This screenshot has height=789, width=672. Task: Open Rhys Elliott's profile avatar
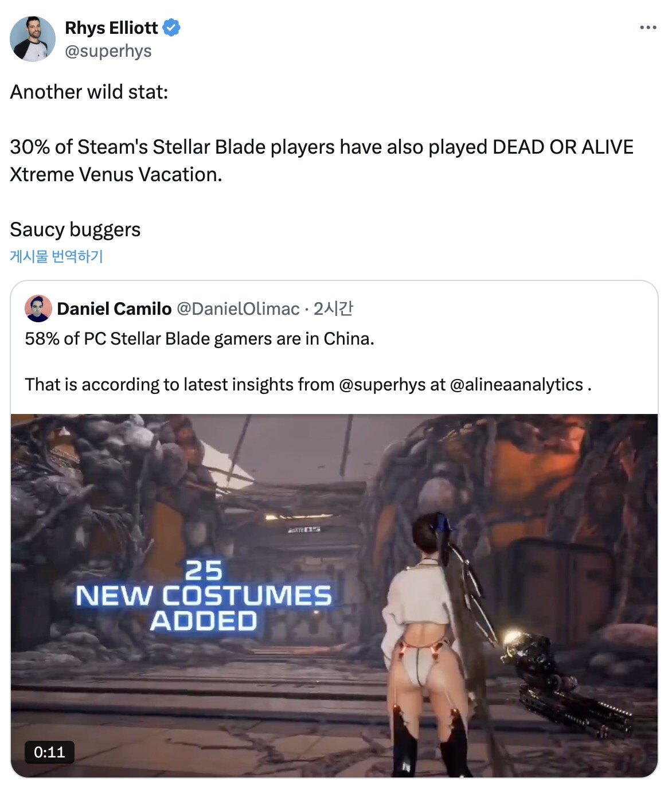click(x=33, y=39)
